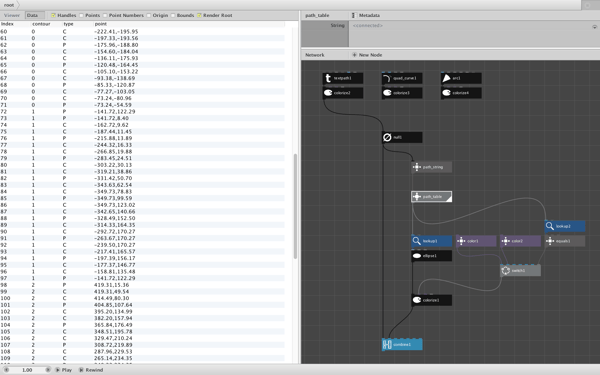Click the contour column header
This screenshot has height=375, width=600.
click(x=41, y=24)
